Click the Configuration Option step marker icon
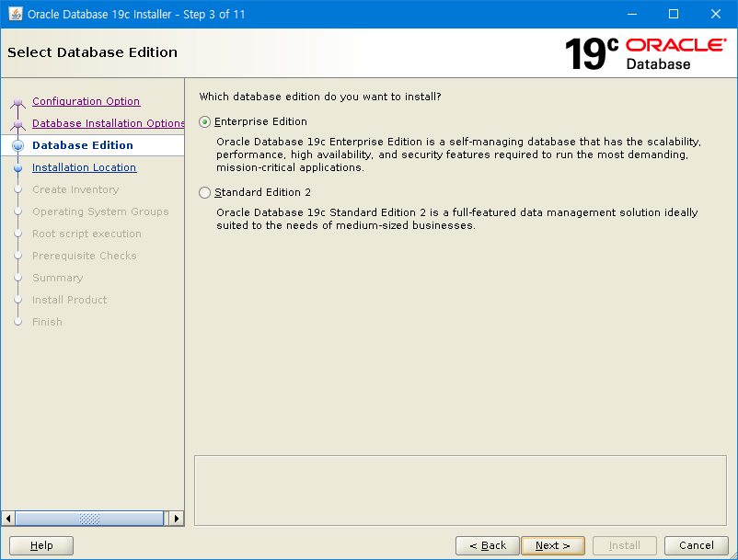The image size is (738, 560). click(x=17, y=102)
